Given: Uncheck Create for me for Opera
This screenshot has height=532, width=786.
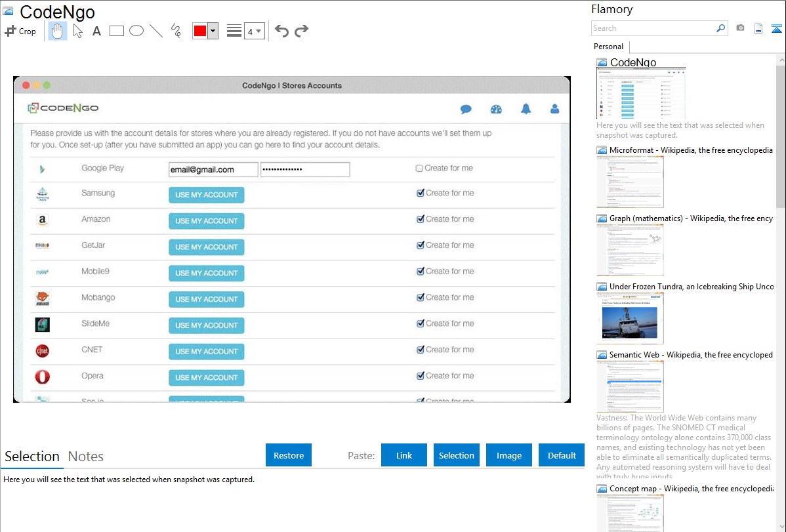Looking at the screenshot, I should point(420,376).
